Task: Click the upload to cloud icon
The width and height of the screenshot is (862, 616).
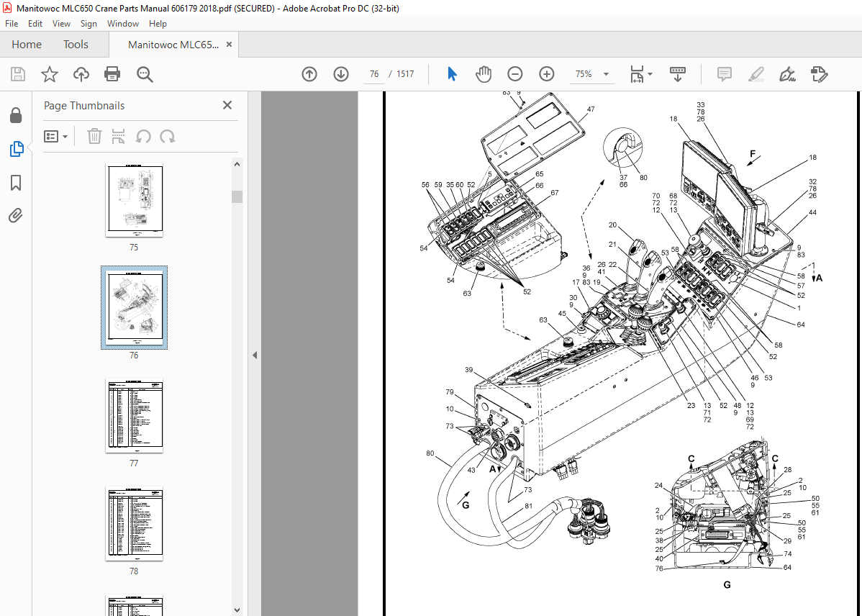Action: [81, 74]
